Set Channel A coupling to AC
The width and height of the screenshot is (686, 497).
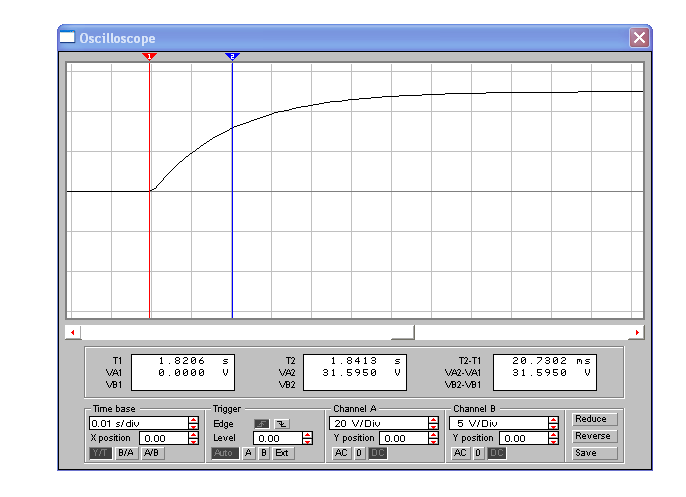[341, 453]
